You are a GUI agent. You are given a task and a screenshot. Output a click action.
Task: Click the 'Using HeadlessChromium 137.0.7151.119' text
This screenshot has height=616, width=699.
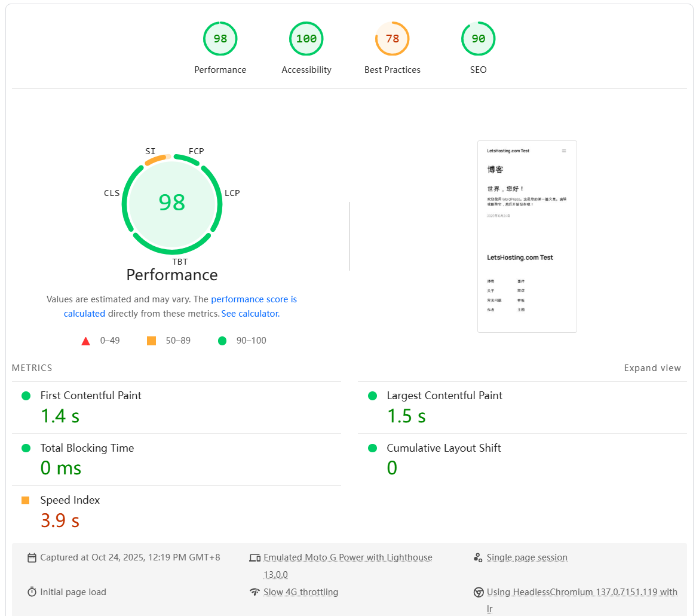(572, 592)
